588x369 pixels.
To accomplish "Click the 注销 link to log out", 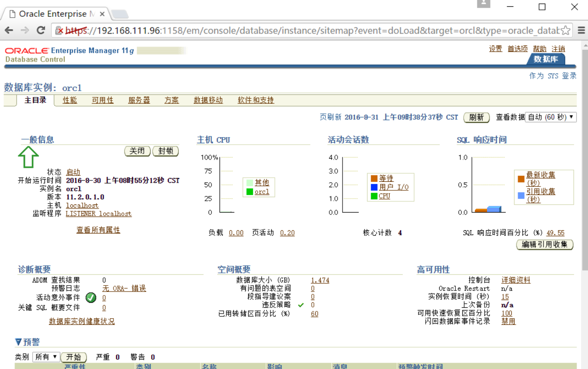I will coord(559,49).
